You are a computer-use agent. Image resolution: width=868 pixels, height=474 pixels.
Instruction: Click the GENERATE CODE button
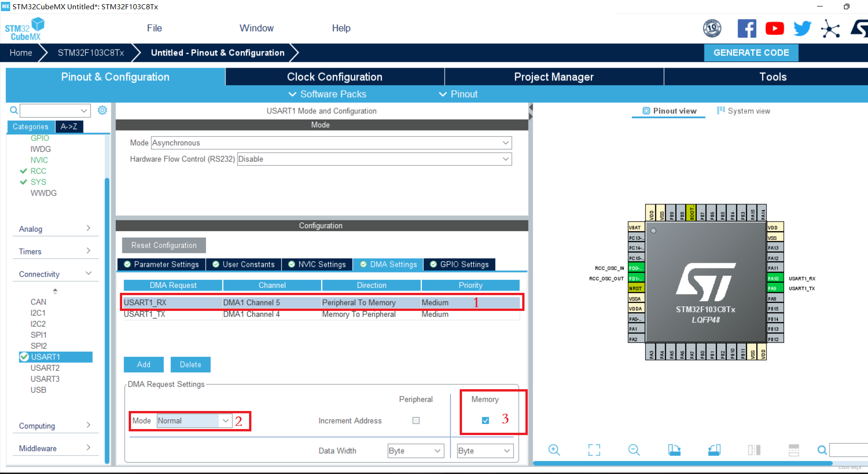click(751, 53)
